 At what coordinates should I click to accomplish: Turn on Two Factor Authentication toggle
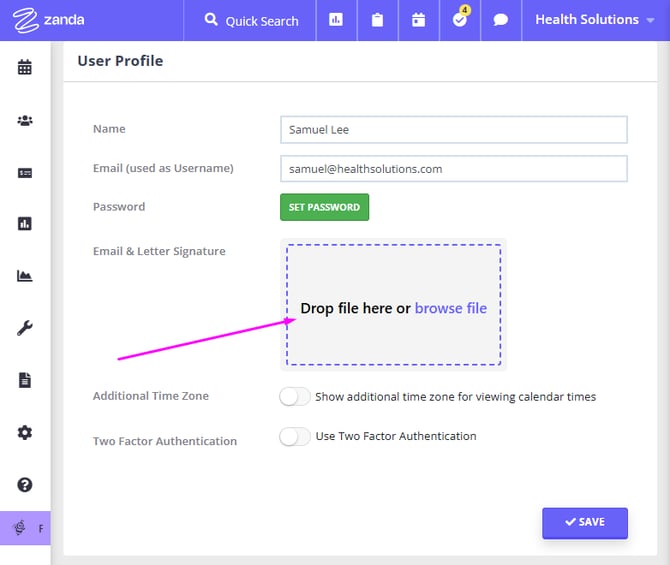295,437
